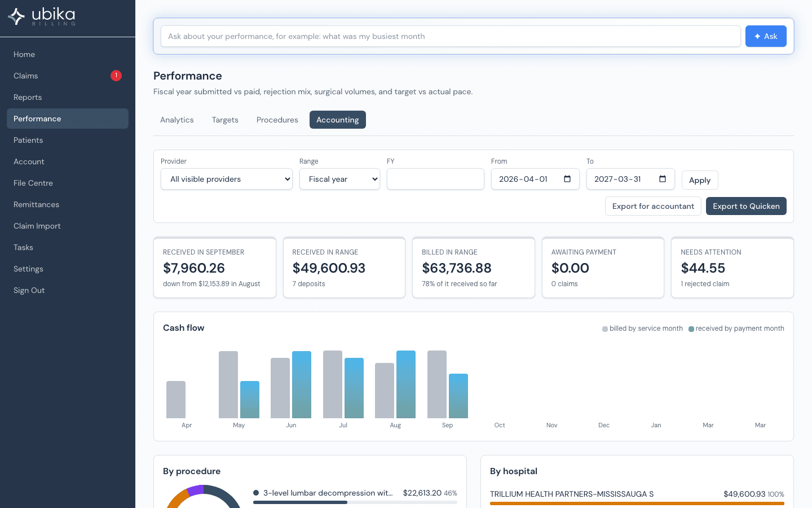
Task: Click the 'down from $12,153.89 in August' text
Action: 211,284
